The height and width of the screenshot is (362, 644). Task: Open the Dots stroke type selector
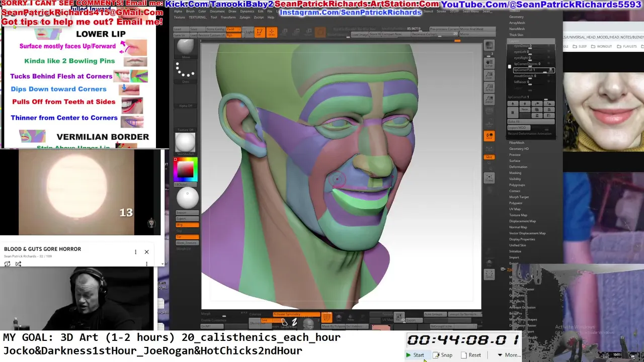click(185, 71)
